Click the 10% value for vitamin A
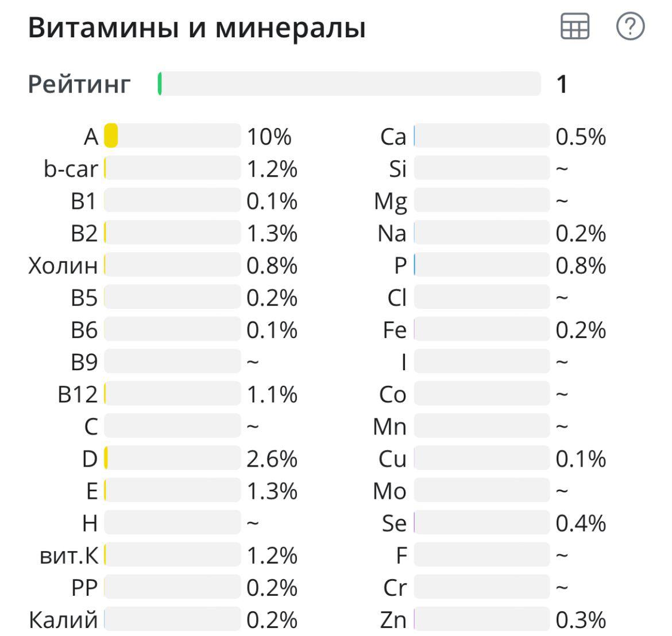 (269, 137)
